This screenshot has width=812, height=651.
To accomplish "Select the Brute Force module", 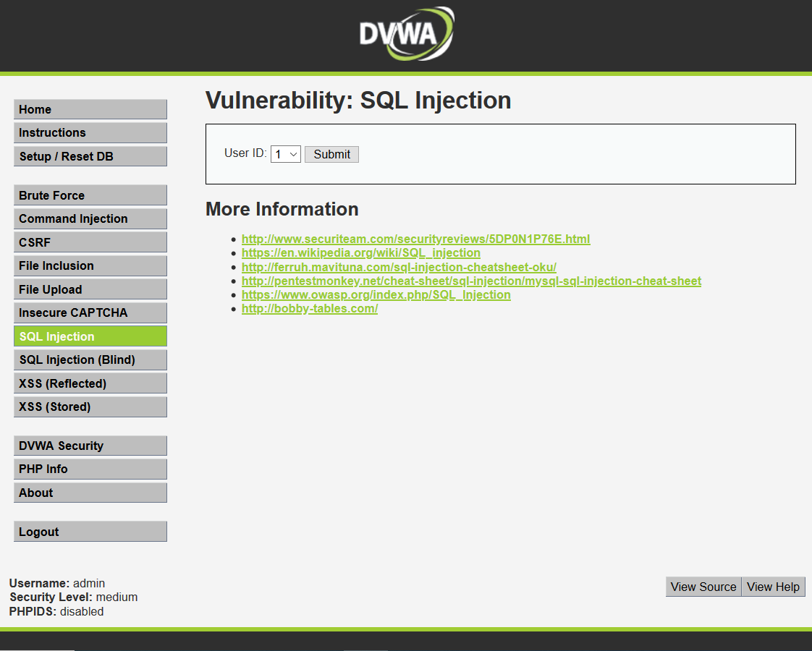I will [x=90, y=195].
